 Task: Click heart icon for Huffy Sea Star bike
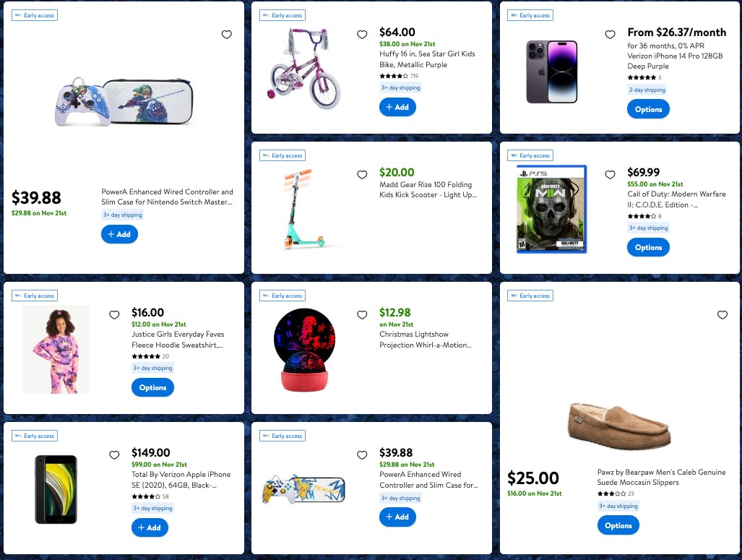362,35
